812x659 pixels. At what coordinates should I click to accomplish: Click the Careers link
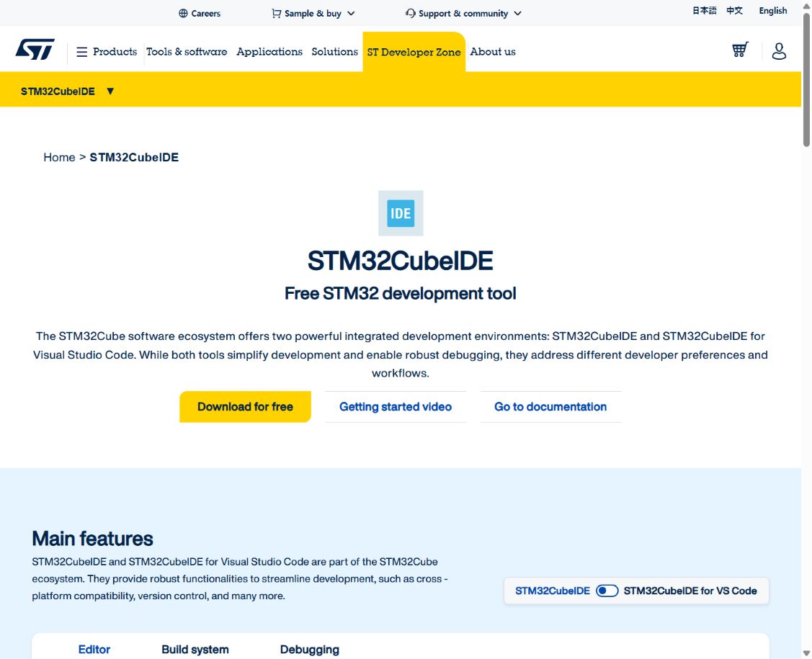(x=205, y=14)
